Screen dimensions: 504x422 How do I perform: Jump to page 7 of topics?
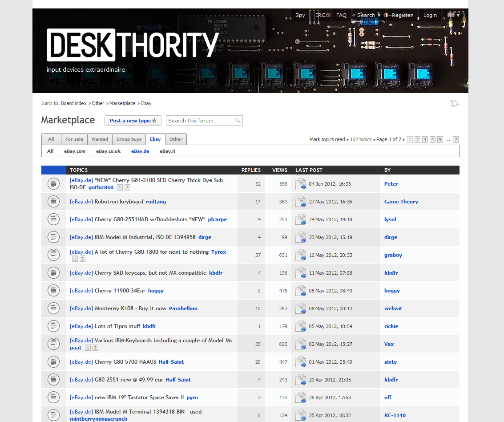tap(455, 139)
